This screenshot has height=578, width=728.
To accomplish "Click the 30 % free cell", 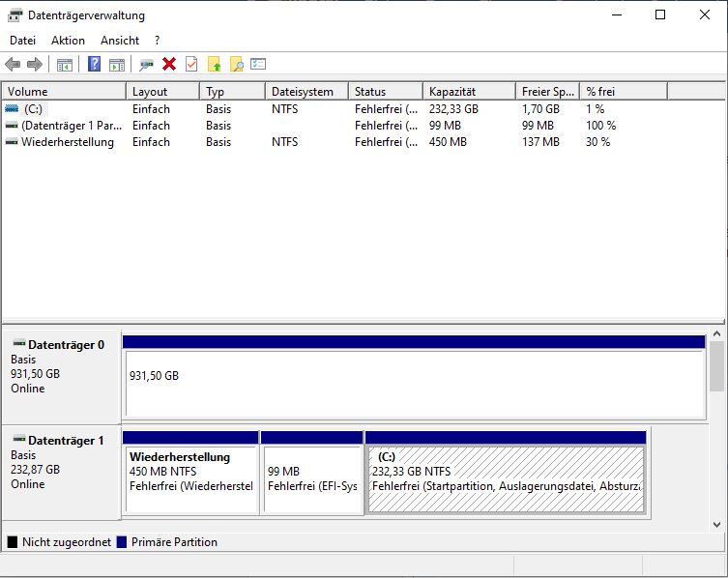I will [598, 142].
